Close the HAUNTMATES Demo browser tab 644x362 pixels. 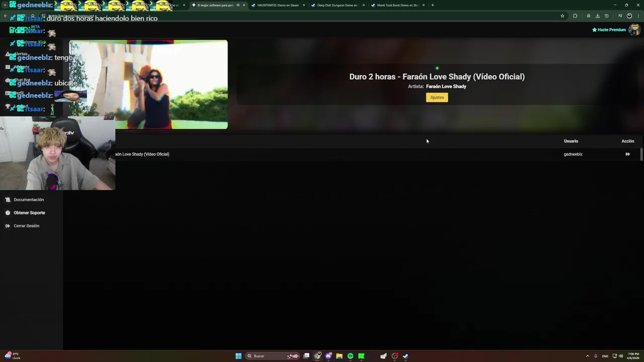point(304,5)
